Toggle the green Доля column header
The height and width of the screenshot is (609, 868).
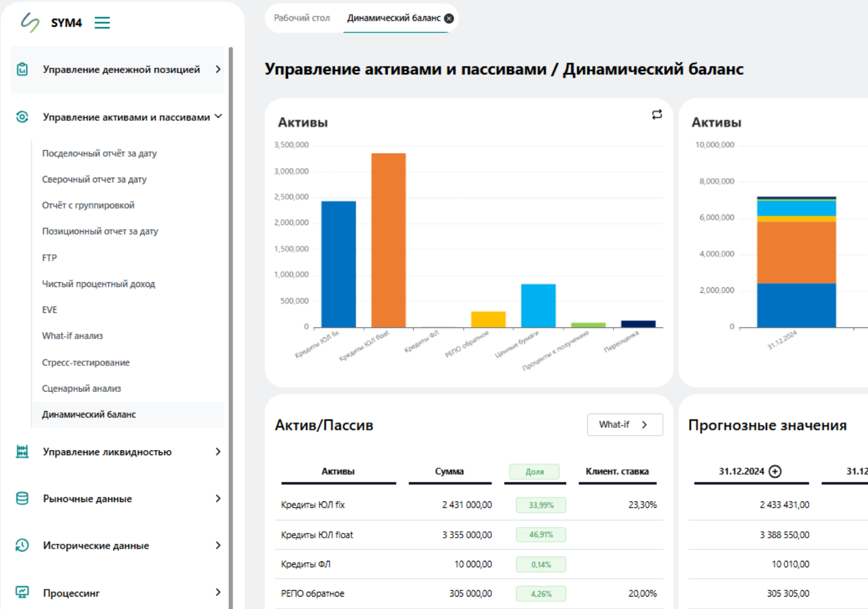534,472
